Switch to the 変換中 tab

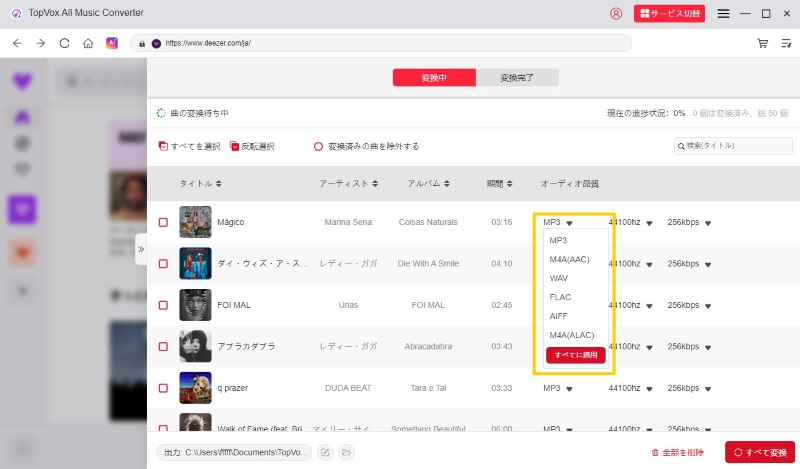(434, 78)
